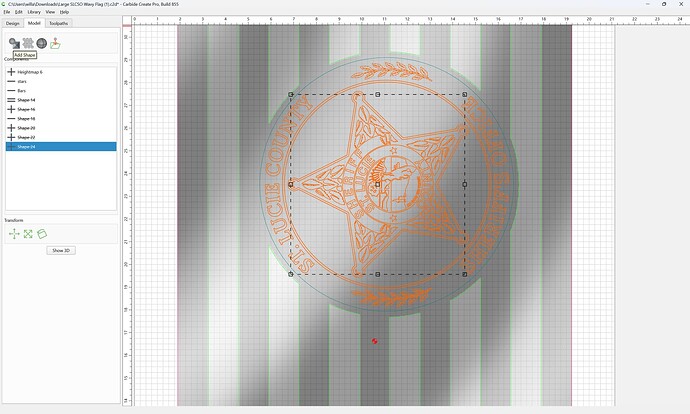Click the puzzle-piece texture icon in Model toolbar

[x=28, y=43]
